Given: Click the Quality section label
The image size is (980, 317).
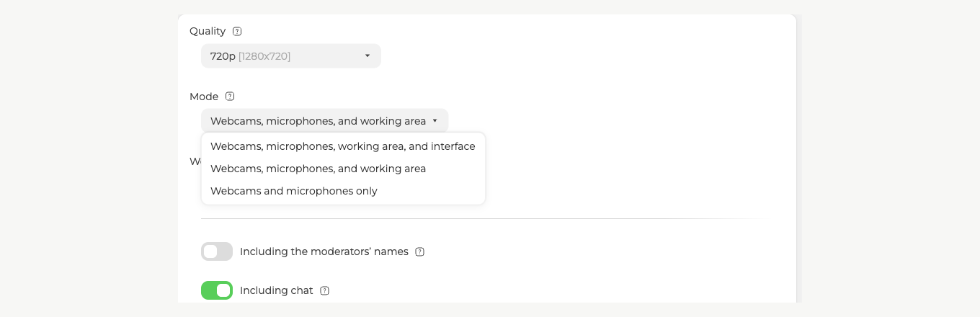Looking at the screenshot, I should (208, 32).
